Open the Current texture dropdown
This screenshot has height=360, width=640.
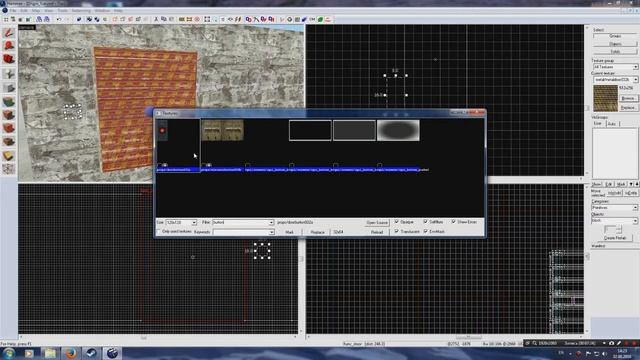point(636,80)
